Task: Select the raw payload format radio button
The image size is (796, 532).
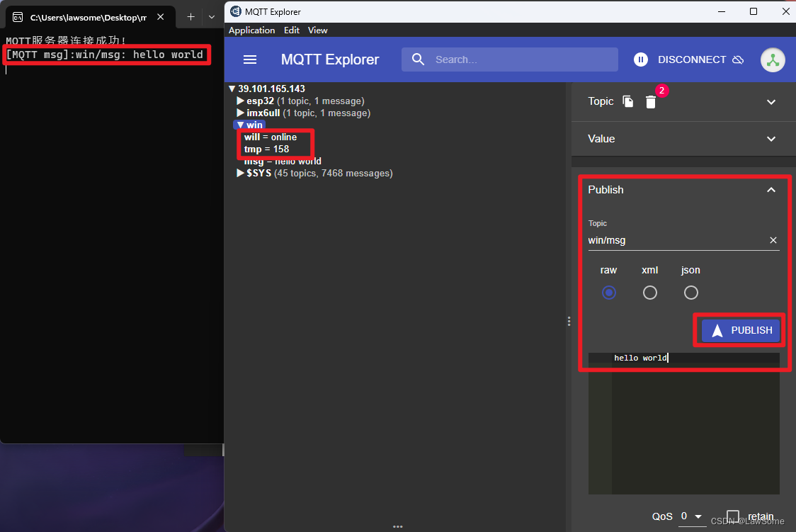Action: click(x=608, y=292)
